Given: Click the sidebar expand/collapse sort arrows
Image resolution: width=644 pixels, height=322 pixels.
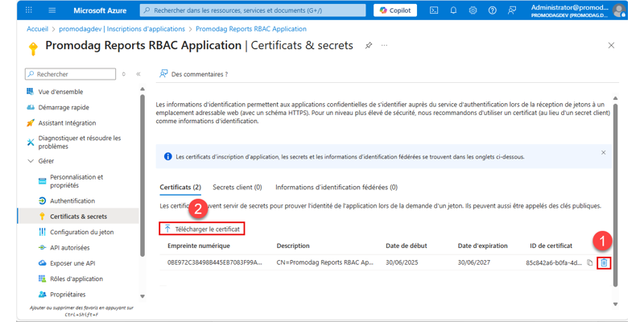Looking at the screenshot, I should (124, 74).
